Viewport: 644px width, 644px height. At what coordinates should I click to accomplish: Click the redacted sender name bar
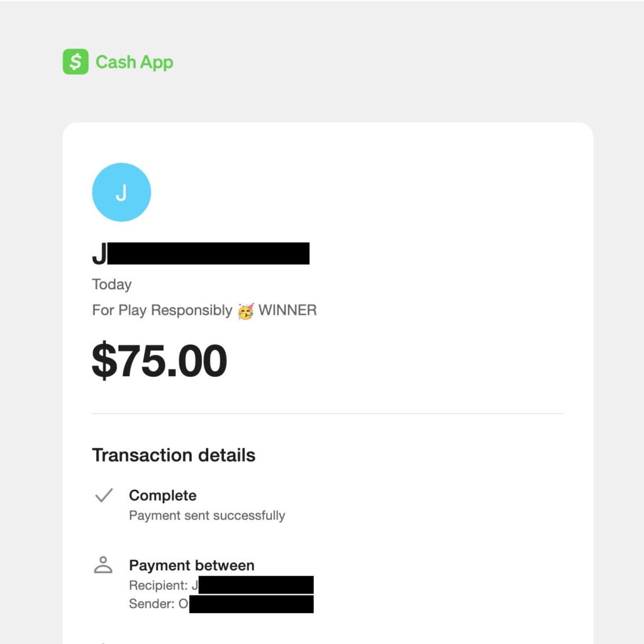[251, 604]
